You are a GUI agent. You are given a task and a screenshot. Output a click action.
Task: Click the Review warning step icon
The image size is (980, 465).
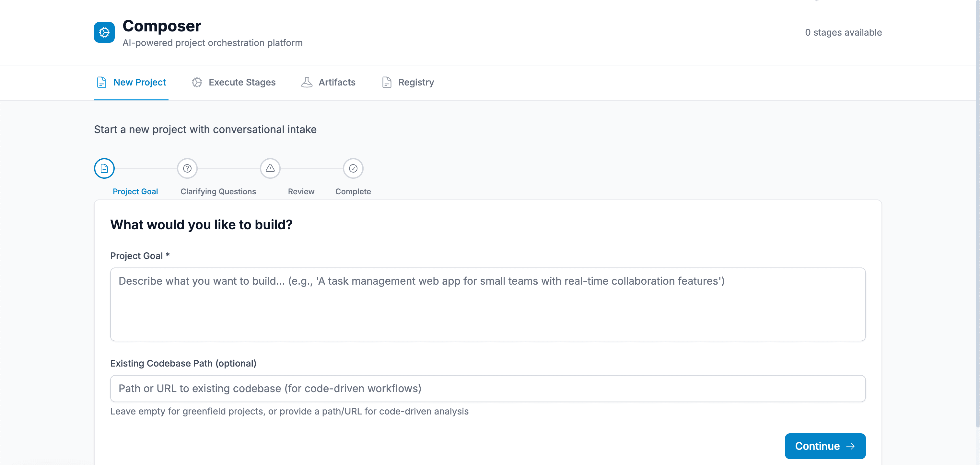[270, 168]
